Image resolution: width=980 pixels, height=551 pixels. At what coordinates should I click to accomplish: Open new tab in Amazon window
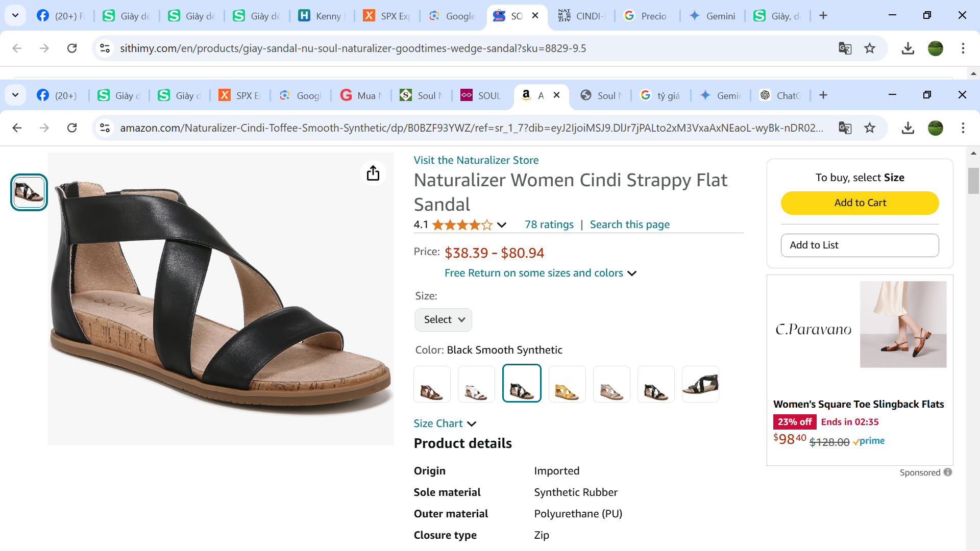(823, 95)
